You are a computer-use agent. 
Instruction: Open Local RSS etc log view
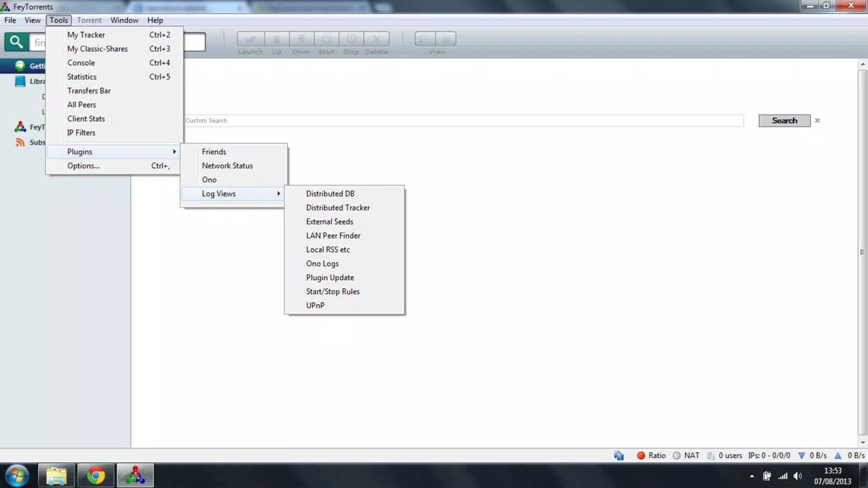click(344, 250)
